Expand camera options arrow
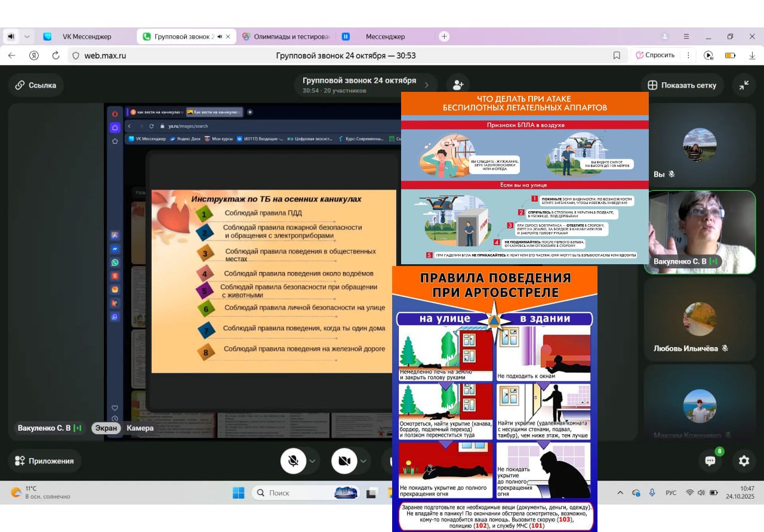 click(x=363, y=461)
